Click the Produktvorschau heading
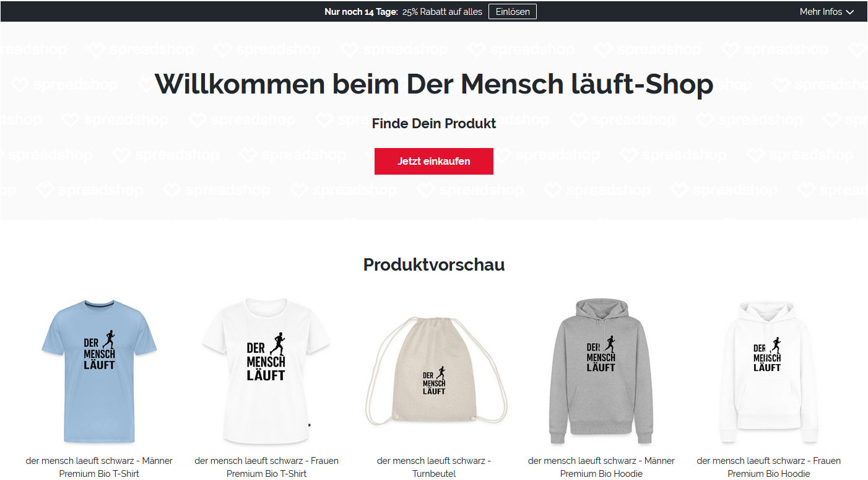 [x=434, y=264]
